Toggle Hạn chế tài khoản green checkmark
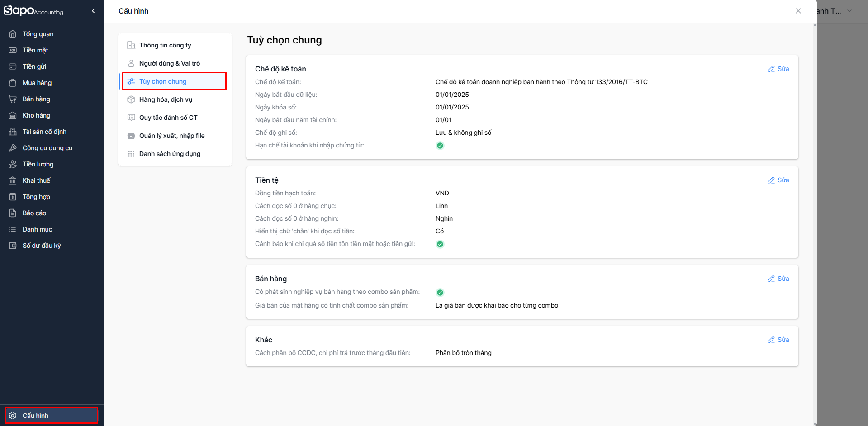 (440, 146)
